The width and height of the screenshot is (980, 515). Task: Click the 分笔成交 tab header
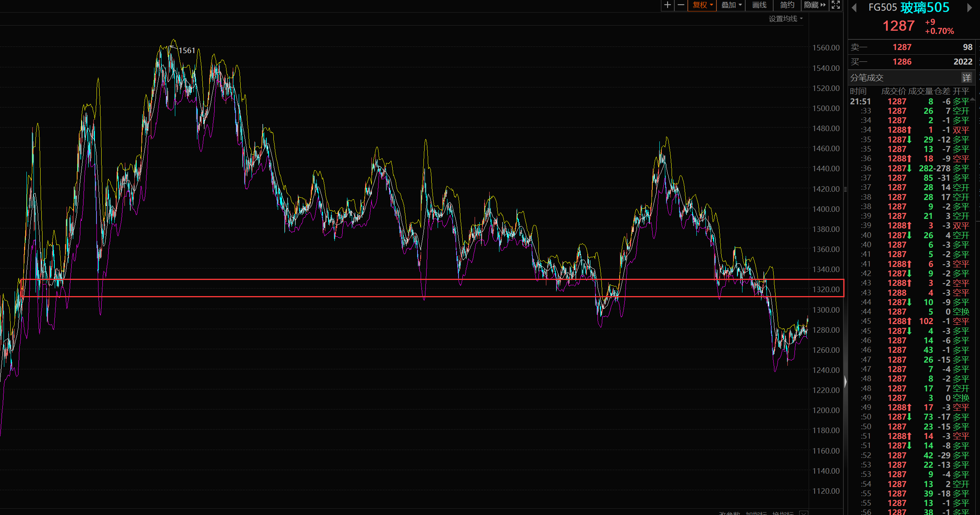867,78
